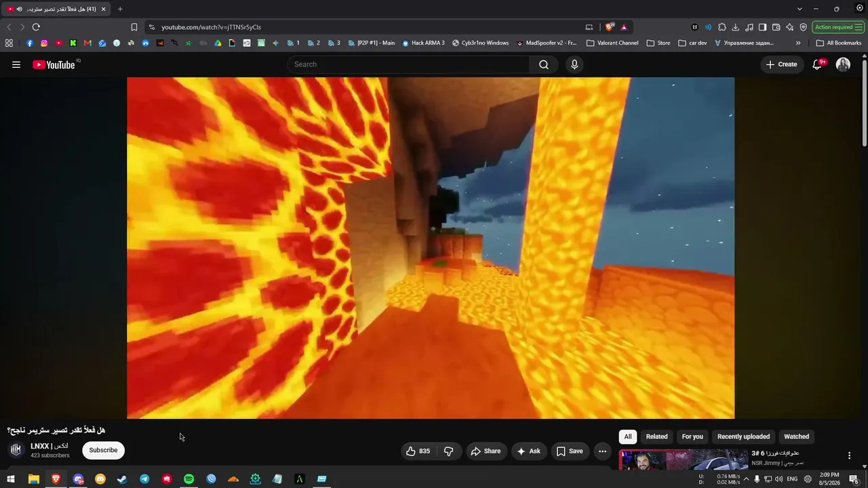Image resolution: width=868 pixels, height=488 pixels.
Task: Bookmark this page with the bookmark icon
Action: [134, 27]
